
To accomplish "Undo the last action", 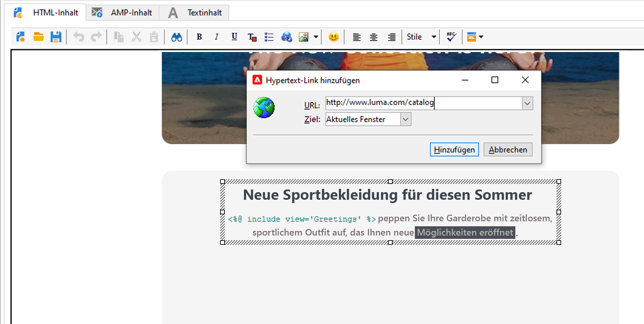I will [x=79, y=37].
